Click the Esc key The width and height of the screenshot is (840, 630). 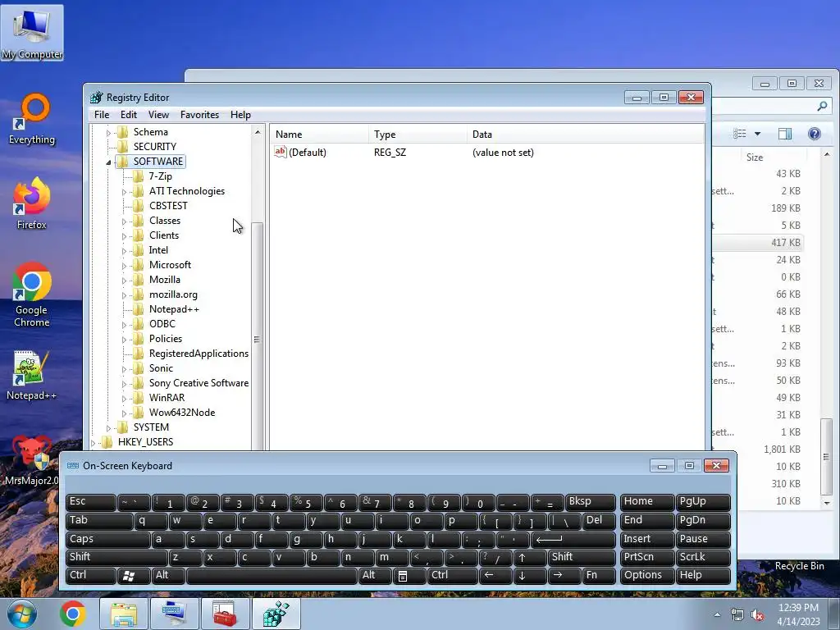[90, 502]
